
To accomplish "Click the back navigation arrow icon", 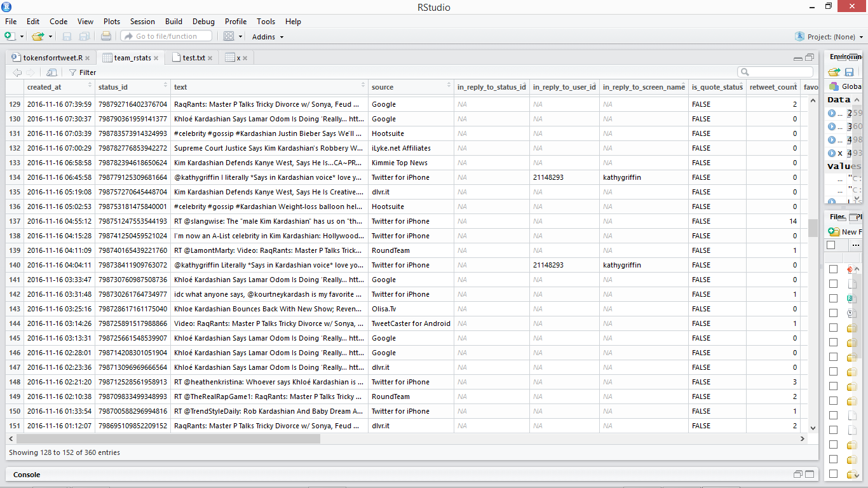I will pos(17,72).
